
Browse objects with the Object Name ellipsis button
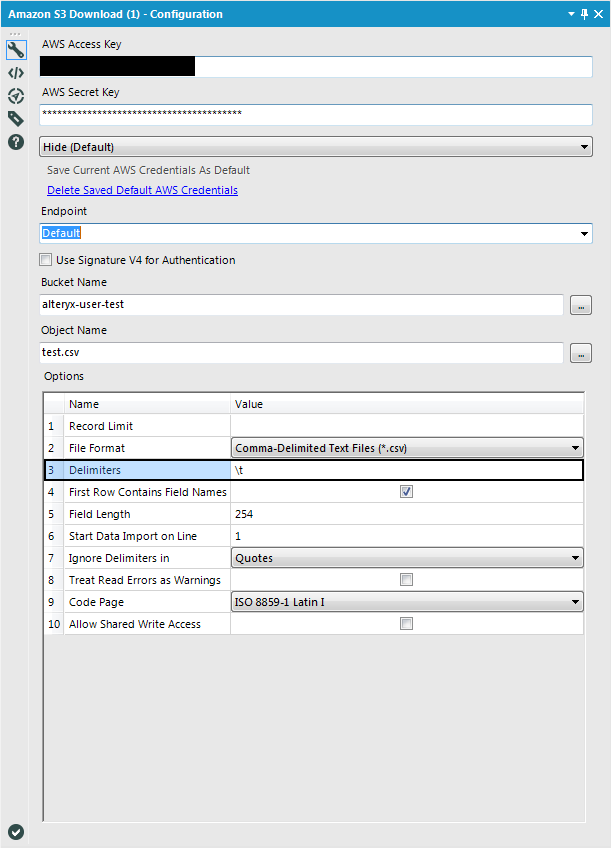581,353
